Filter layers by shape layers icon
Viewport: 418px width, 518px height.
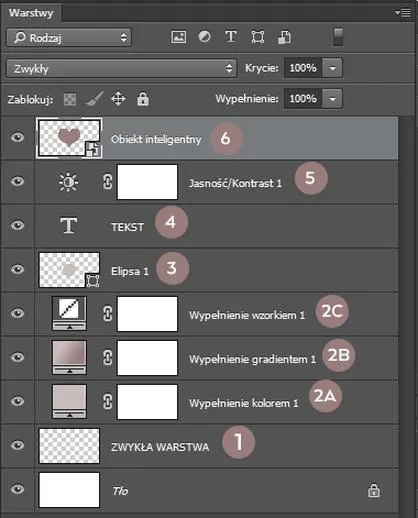(x=258, y=37)
